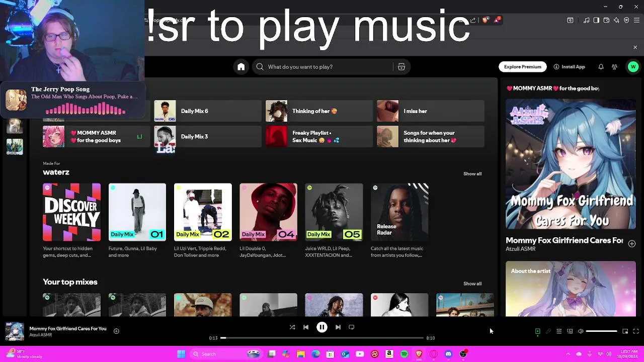Viewport: 644px width, 362px height.
Task: Open Daily Mix 3 shortcut tile
Action: click(208, 137)
